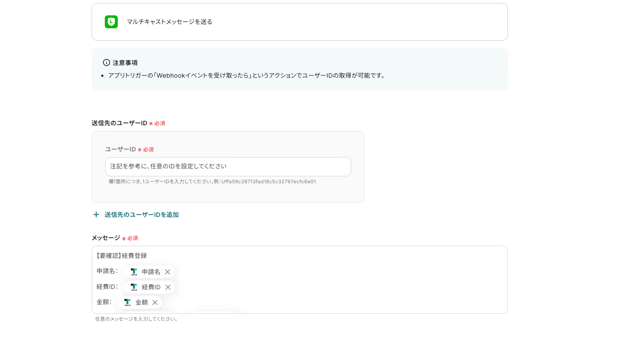Image resolution: width=644 pixels, height=350 pixels.
Task: Click the 任意のメッセージを入力してください hint
Action: point(137,319)
